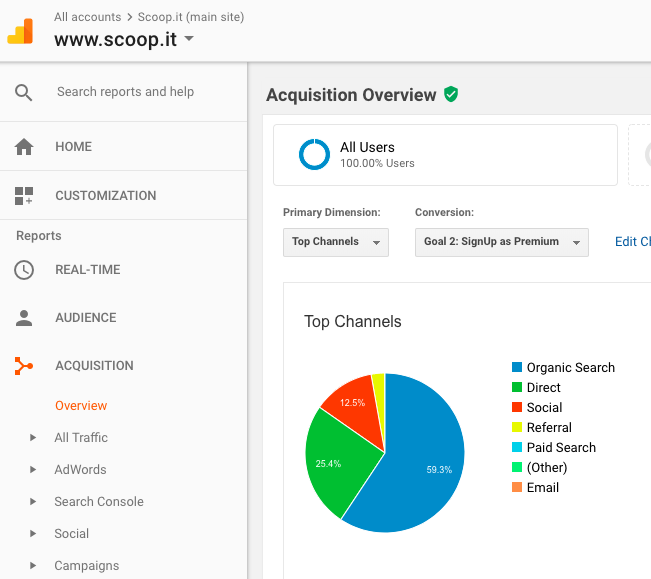Click the Organic Search legend swatch
The image size is (651, 579).
(x=517, y=367)
